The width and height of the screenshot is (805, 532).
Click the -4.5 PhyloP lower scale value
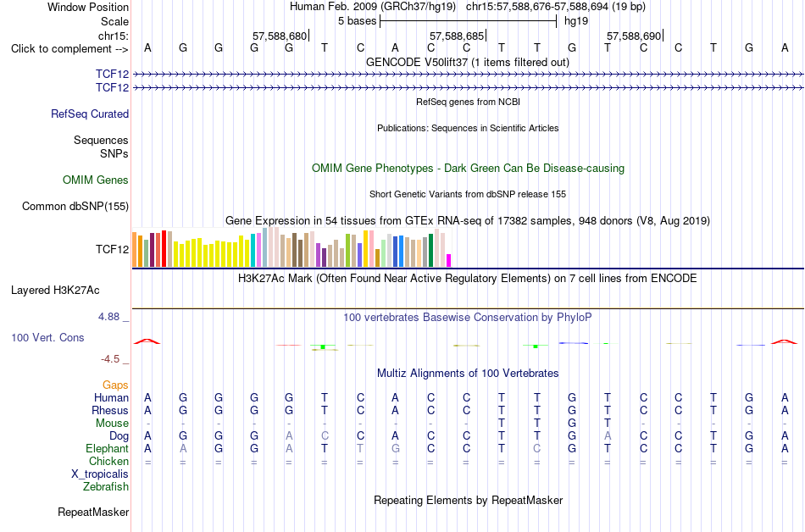[110, 358]
